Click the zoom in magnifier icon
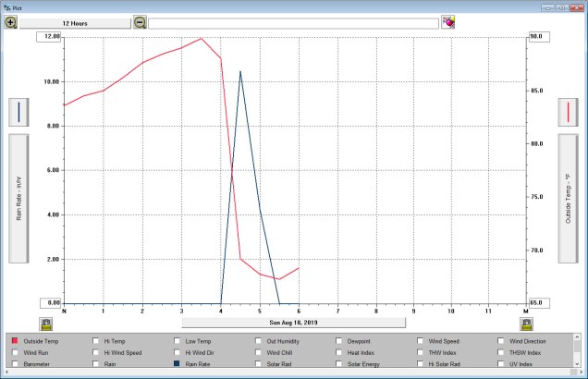588x379 pixels. point(11,21)
